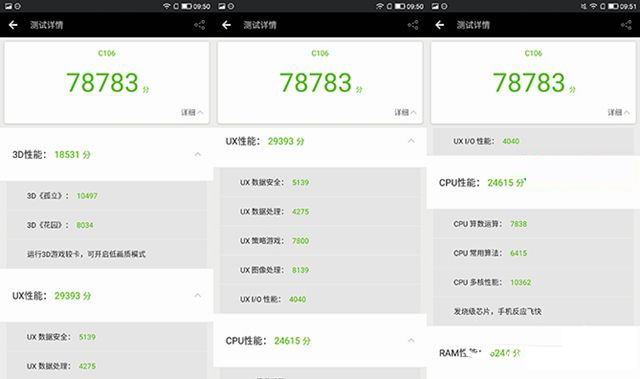Image resolution: width=640 pixels, height=379 pixels.
Task: Tap 09:51 clock in right screen status bar
Action: 629,6
